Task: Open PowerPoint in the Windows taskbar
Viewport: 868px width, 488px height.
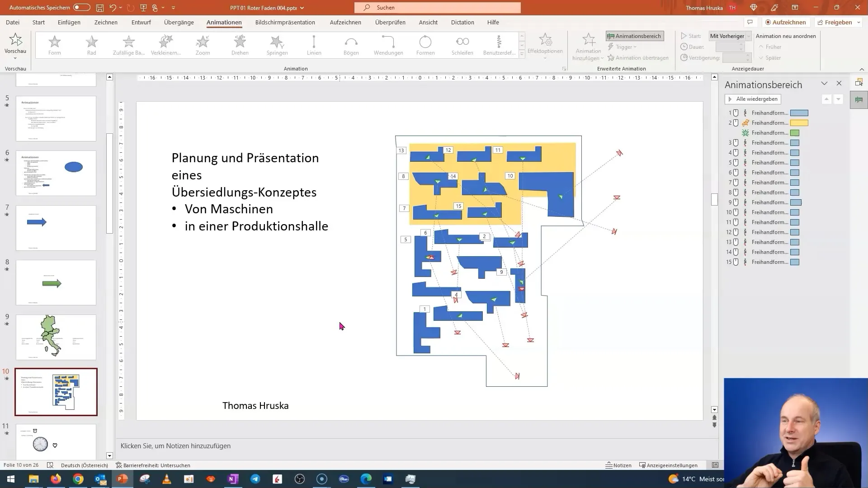Action: click(123, 479)
